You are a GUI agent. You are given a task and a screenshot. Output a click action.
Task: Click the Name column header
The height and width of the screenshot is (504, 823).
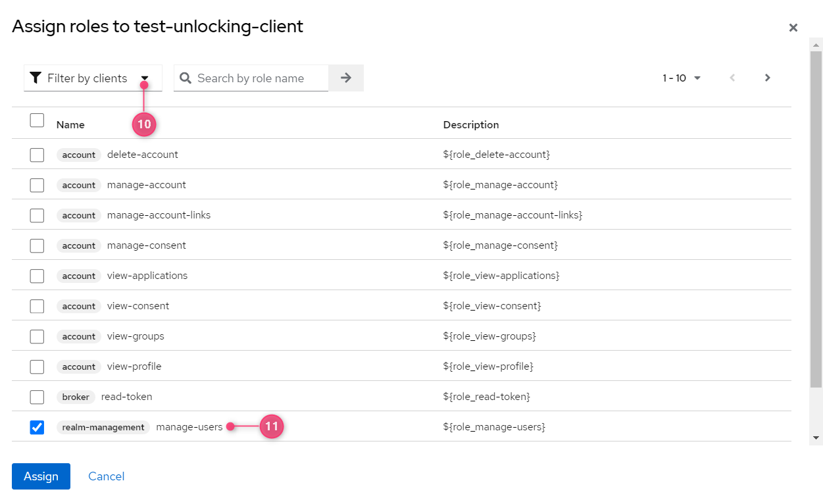coord(70,124)
